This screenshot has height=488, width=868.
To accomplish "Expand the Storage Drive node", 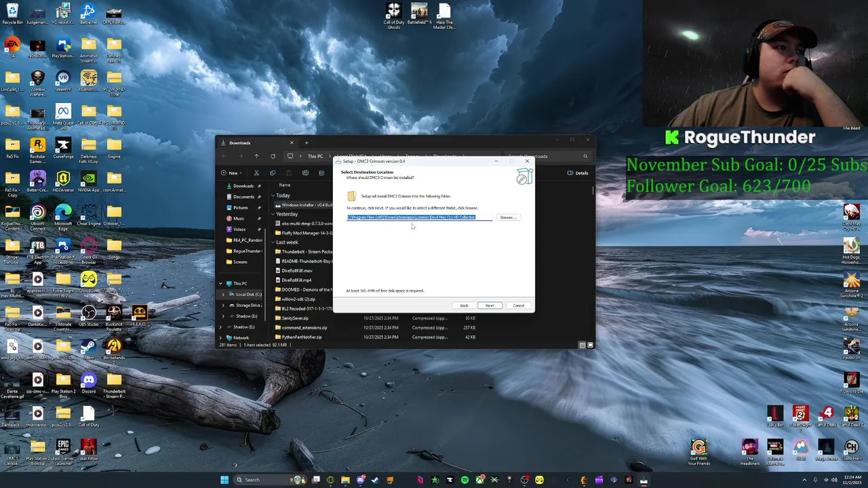I will pyautogui.click(x=223, y=305).
